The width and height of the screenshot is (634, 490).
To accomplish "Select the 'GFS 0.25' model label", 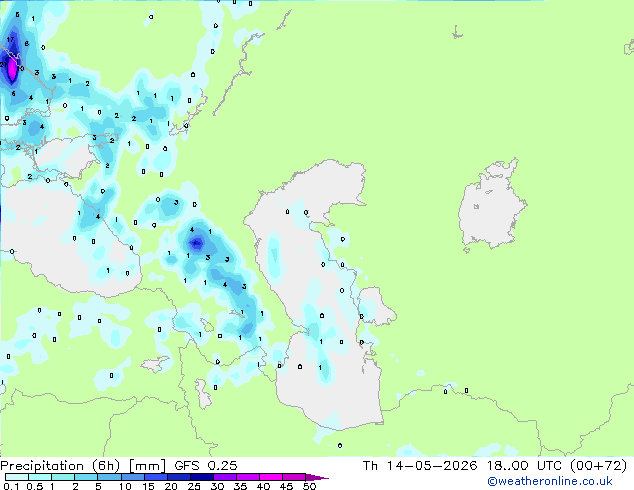I will (206, 466).
